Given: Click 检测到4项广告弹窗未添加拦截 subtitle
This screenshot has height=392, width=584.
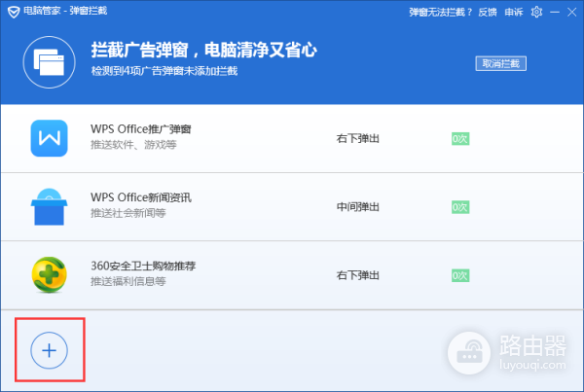Looking at the screenshot, I should [164, 71].
